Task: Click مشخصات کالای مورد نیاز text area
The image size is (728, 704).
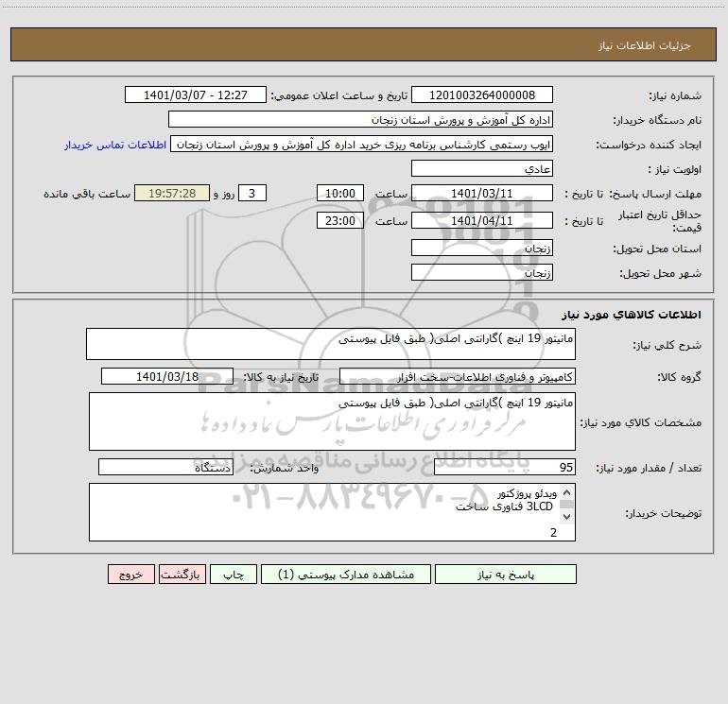Action: 332,421
